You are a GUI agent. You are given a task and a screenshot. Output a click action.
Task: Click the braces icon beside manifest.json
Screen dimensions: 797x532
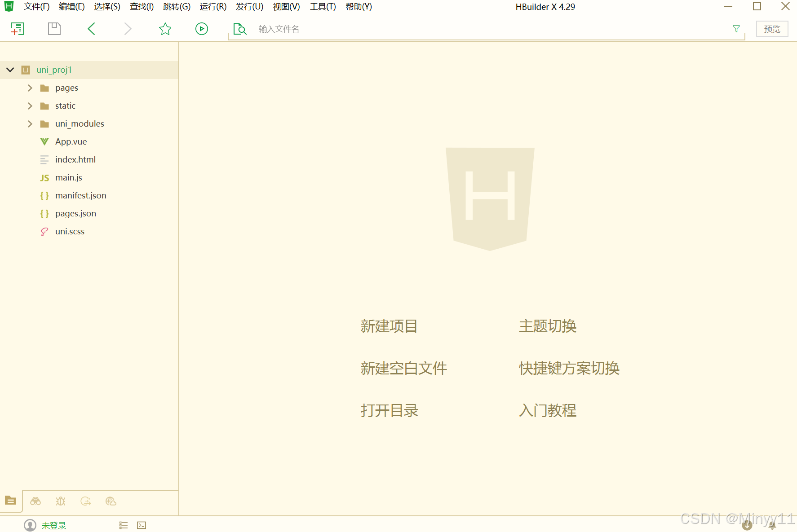point(44,196)
